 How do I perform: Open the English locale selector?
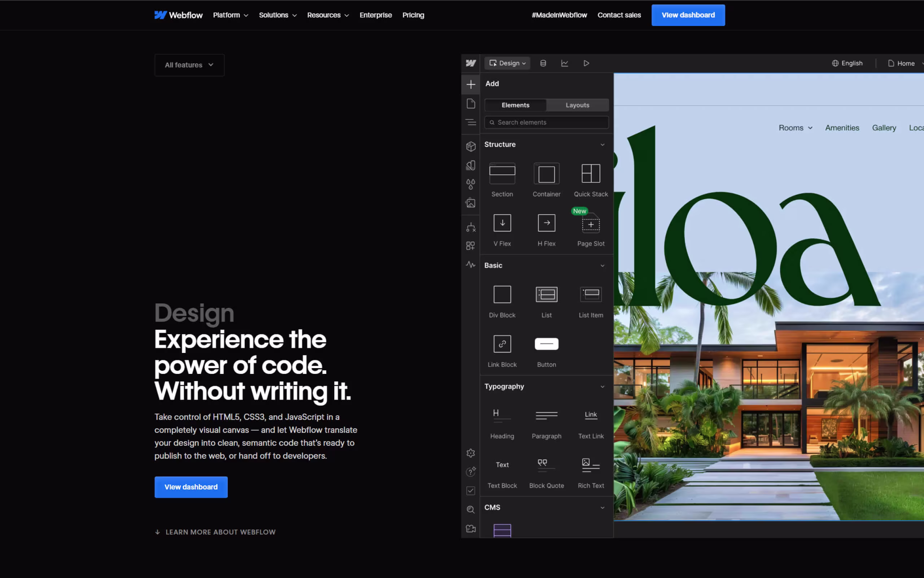point(847,63)
